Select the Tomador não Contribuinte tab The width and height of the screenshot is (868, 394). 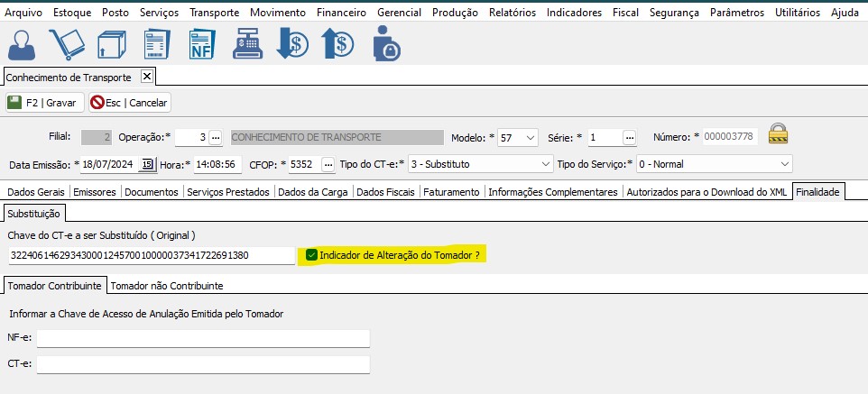tap(167, 286)
